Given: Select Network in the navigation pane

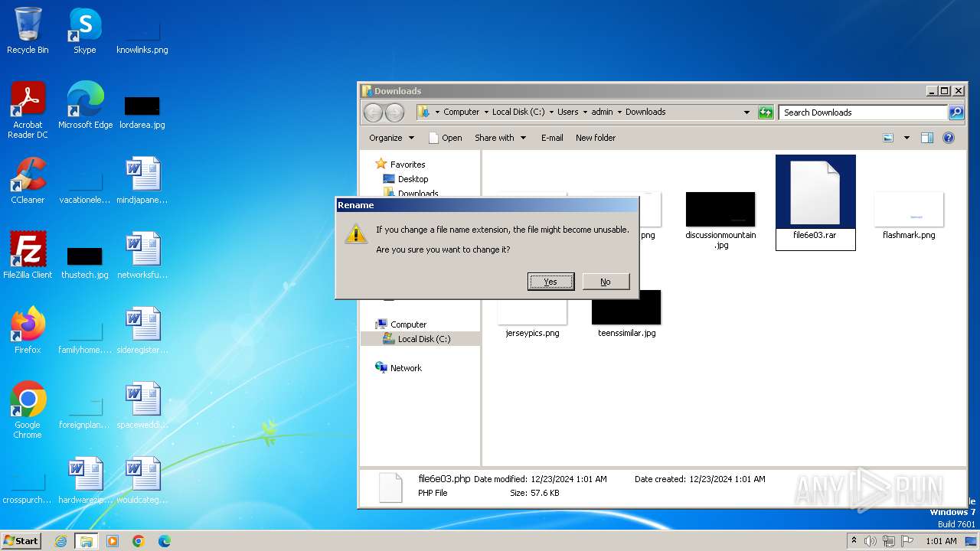Looking at the screenshot, I should (x=406, y=368).
